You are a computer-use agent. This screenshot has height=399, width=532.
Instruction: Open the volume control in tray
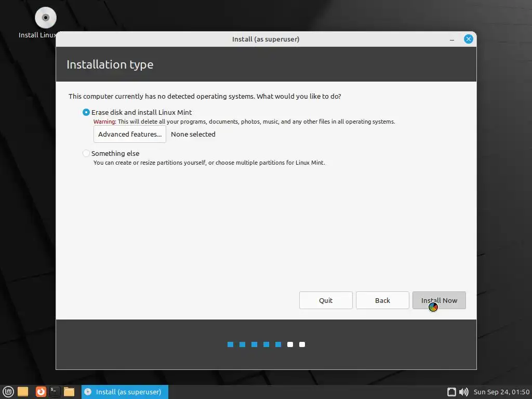pos(463,392)
